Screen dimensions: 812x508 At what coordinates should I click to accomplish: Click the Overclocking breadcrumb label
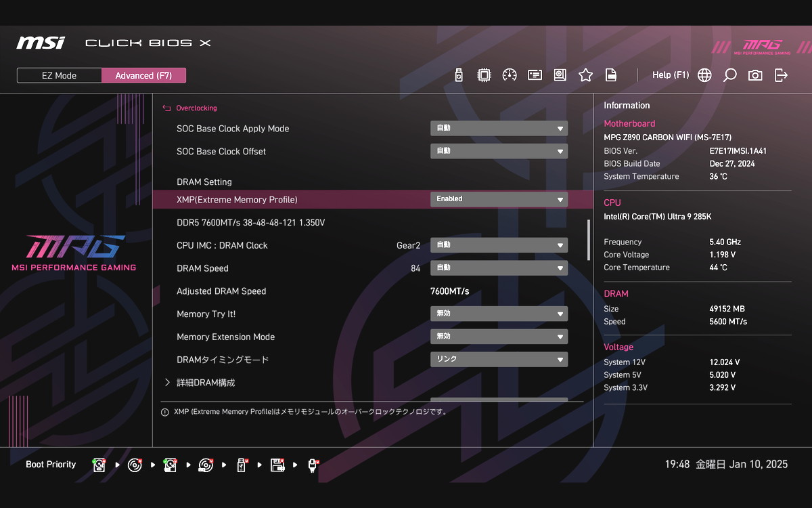196,108
